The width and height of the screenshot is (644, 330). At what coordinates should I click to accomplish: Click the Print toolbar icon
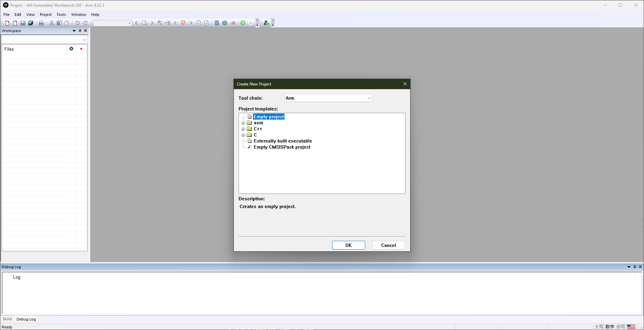point(41,23)
